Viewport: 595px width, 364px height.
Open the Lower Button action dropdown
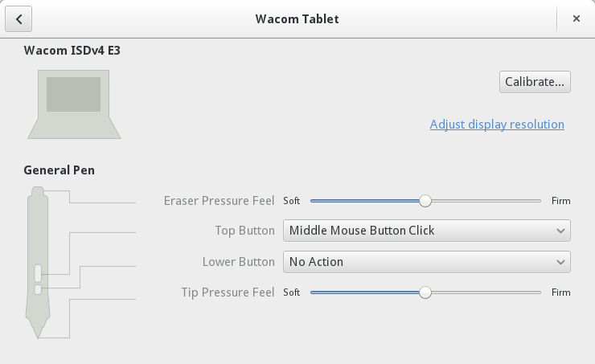[x=426, y=262]
